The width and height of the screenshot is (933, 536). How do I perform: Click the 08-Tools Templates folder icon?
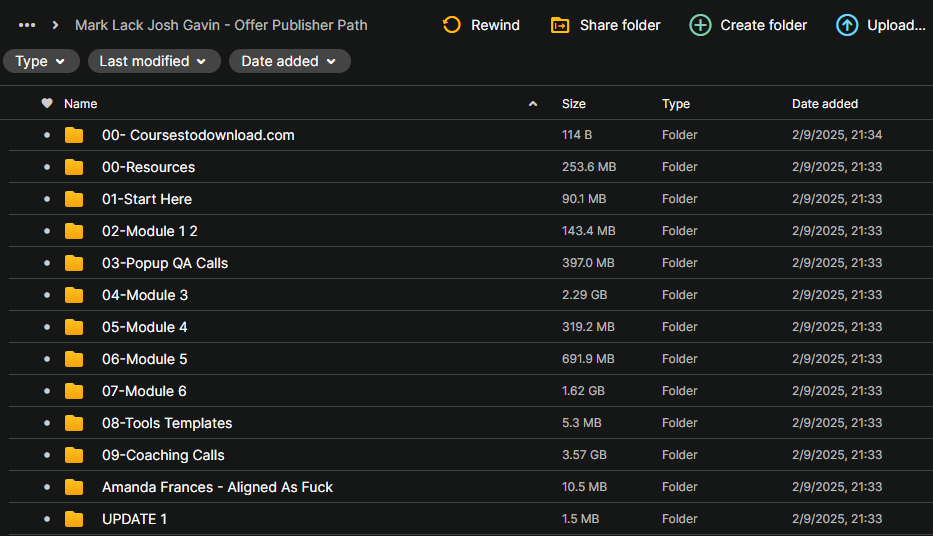(x=74, y=423)
